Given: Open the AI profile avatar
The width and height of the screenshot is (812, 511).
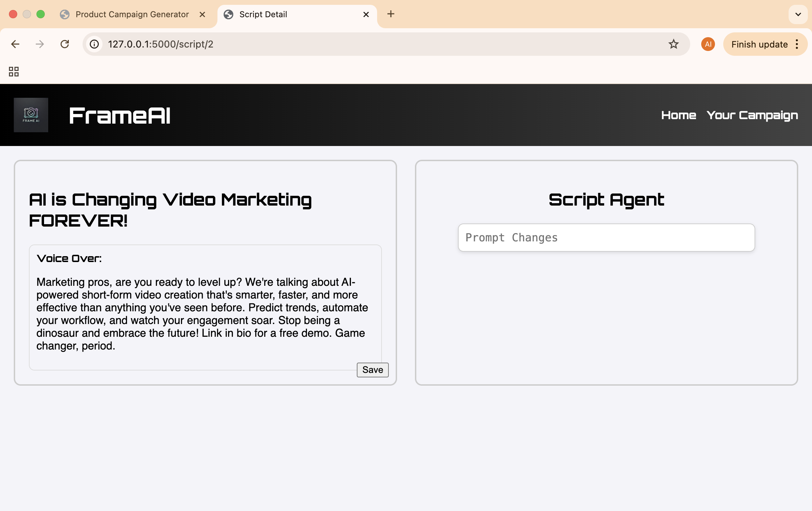Looking at the screenshot, I should (708, 44).
